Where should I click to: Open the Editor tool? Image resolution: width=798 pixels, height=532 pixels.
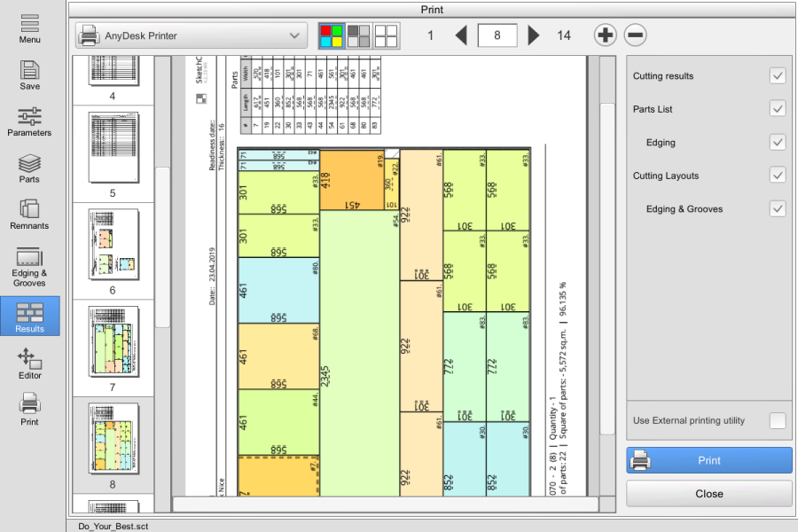(29, 364)
